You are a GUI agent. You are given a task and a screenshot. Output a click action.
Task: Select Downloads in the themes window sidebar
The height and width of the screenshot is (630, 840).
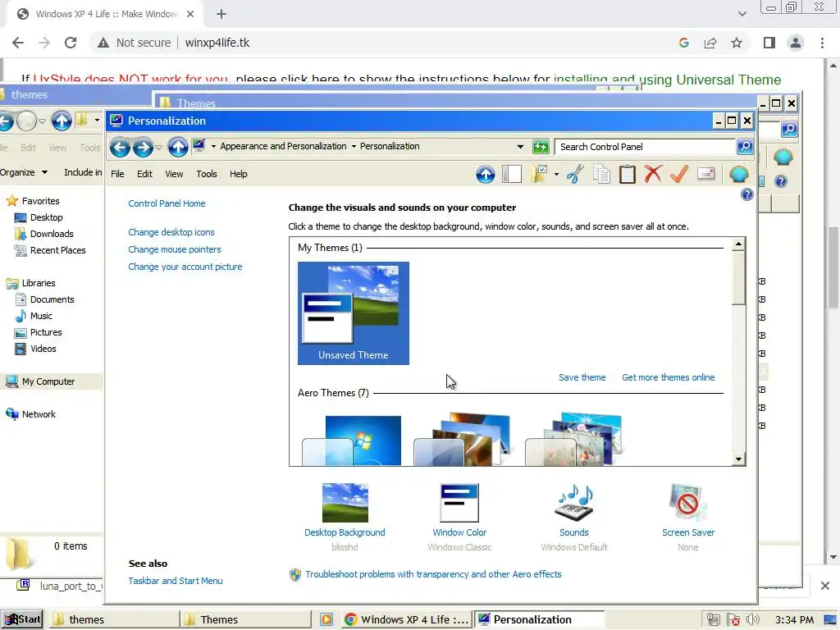(x=52, y=234)
